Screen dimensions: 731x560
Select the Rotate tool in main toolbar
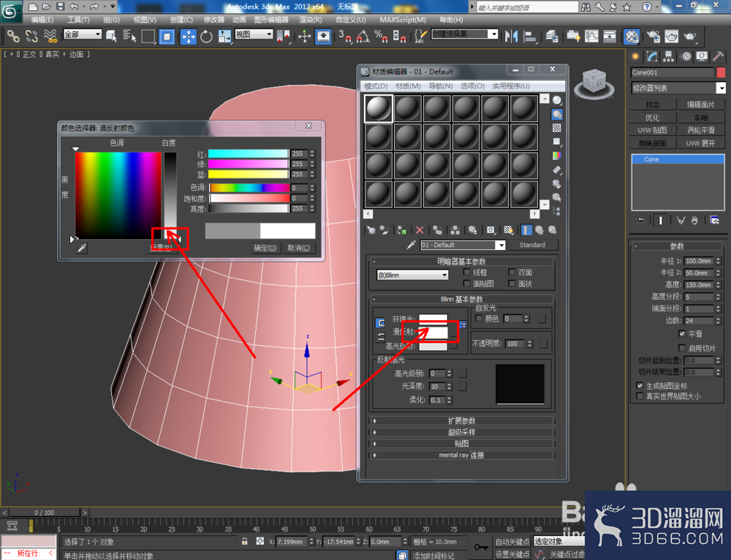point(206,37)
